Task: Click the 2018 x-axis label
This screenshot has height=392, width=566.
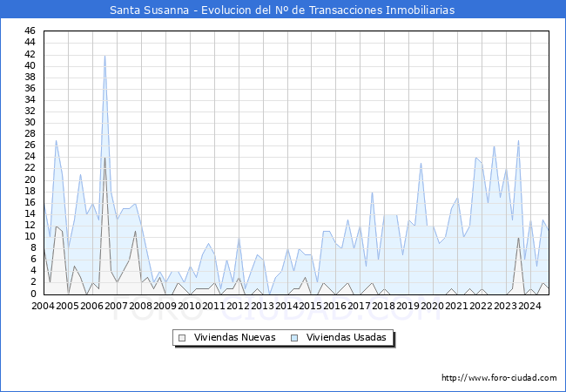Action: click(x=384, y=306)
